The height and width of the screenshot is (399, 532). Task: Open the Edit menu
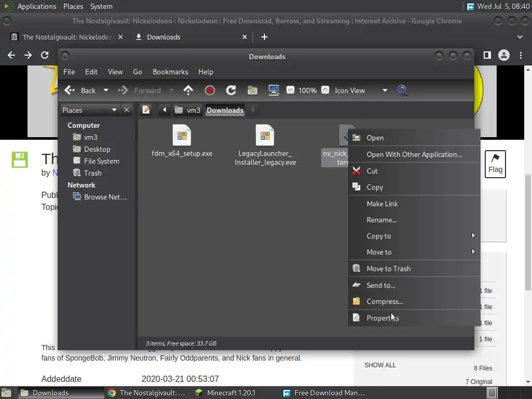(x=91, y=72)
